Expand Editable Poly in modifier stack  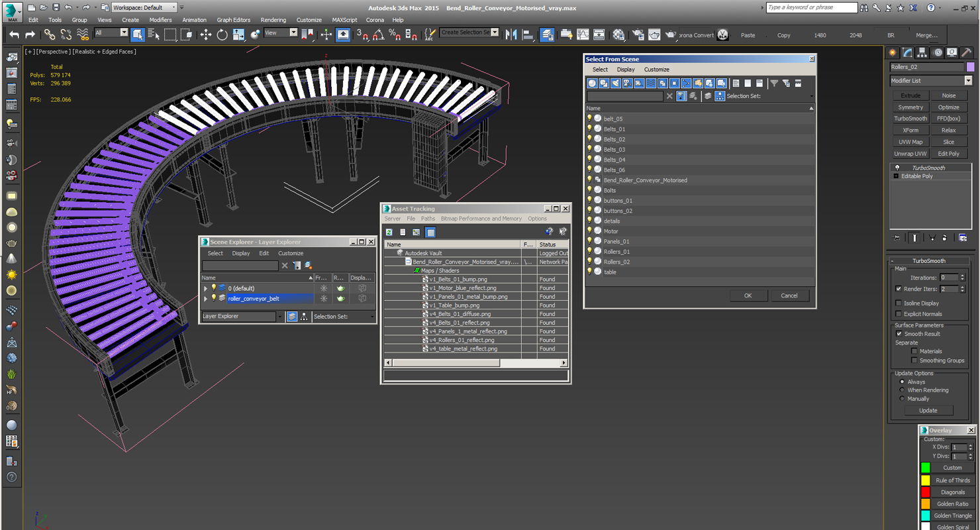[x=896, y=176]
